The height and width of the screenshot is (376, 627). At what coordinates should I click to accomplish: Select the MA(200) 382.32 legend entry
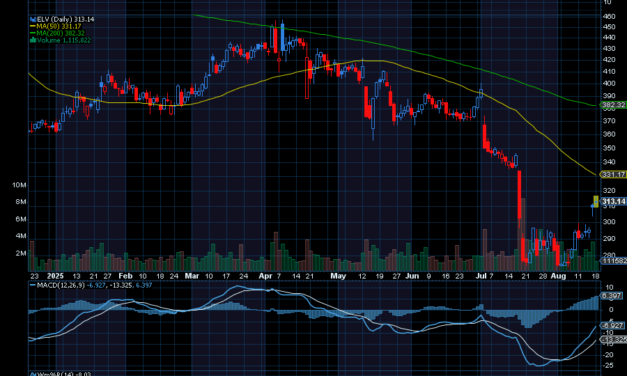tap(60, 33)
